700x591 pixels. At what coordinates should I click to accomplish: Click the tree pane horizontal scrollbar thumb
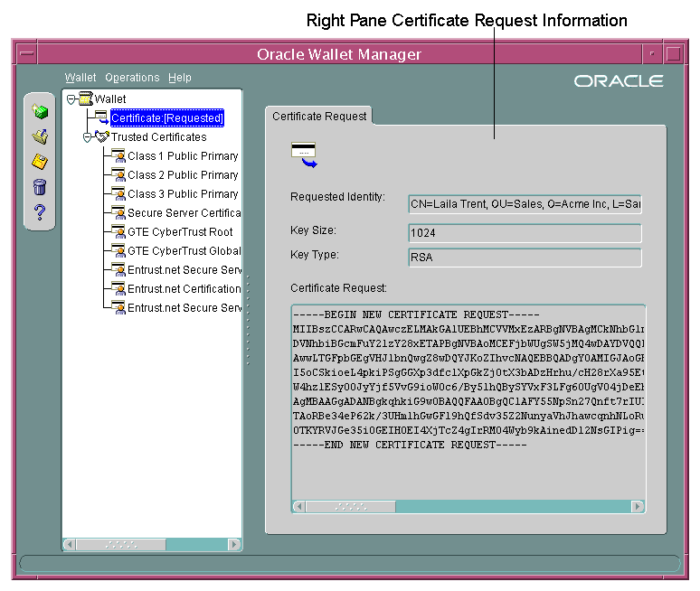coord(123,545)
